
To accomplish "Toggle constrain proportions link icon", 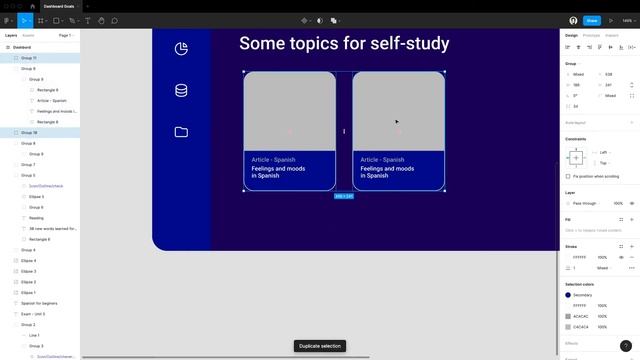I will (x=632, y=85).
